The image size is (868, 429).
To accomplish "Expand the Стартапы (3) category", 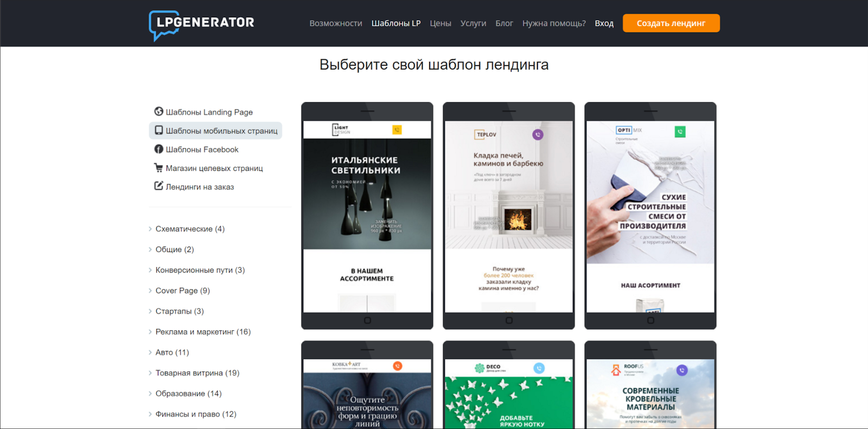I will 180,312.
